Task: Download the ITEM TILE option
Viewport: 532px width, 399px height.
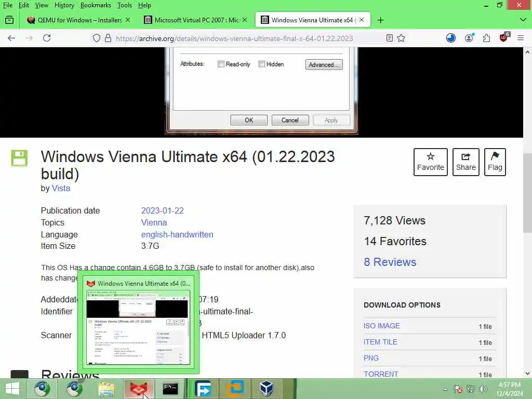Action: point(380,342)
